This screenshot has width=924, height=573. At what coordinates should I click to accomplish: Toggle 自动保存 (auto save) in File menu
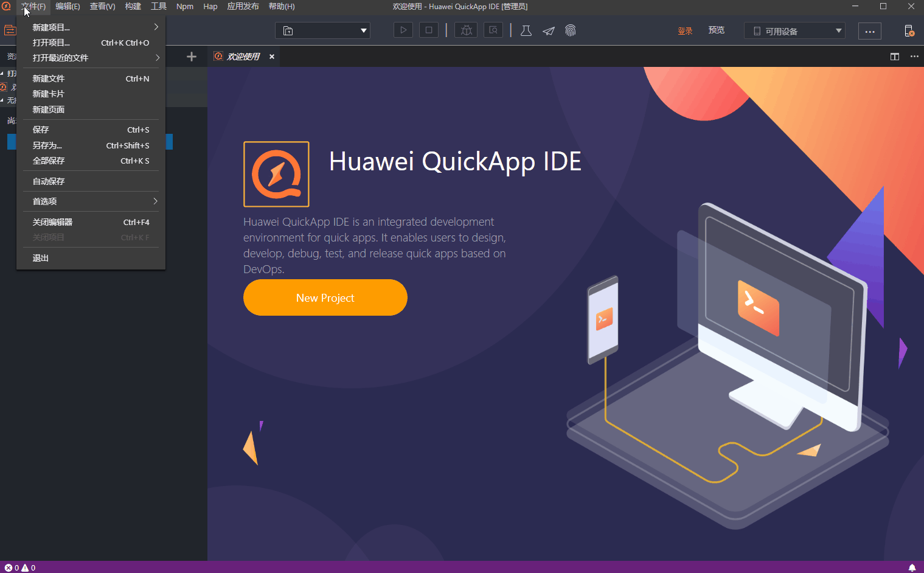pyautogui.click(x=49, y=181)
